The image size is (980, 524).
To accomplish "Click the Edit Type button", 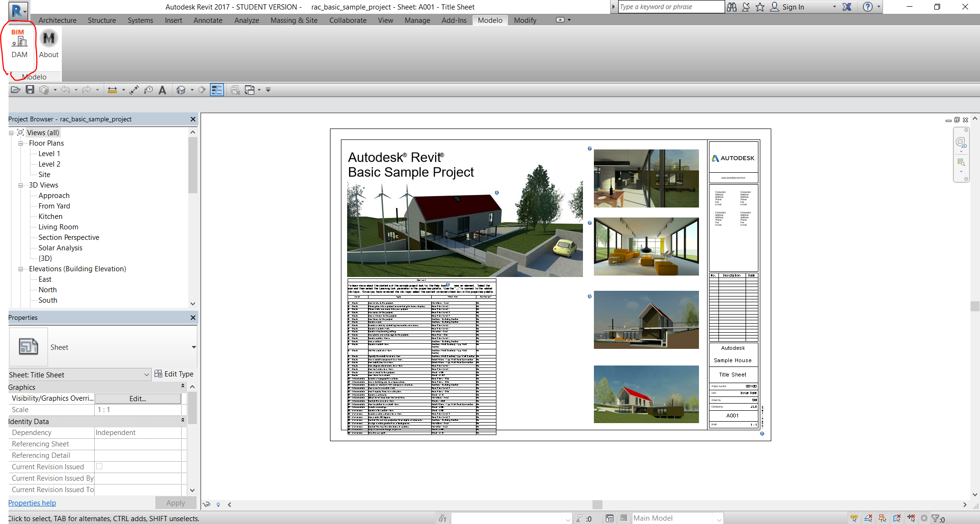I will point(174,374).
